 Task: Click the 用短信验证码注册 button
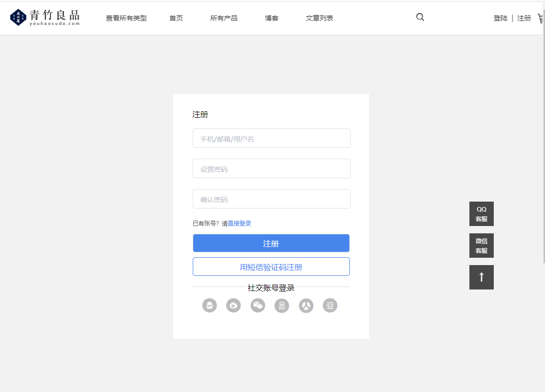click(x=271, y=267)
